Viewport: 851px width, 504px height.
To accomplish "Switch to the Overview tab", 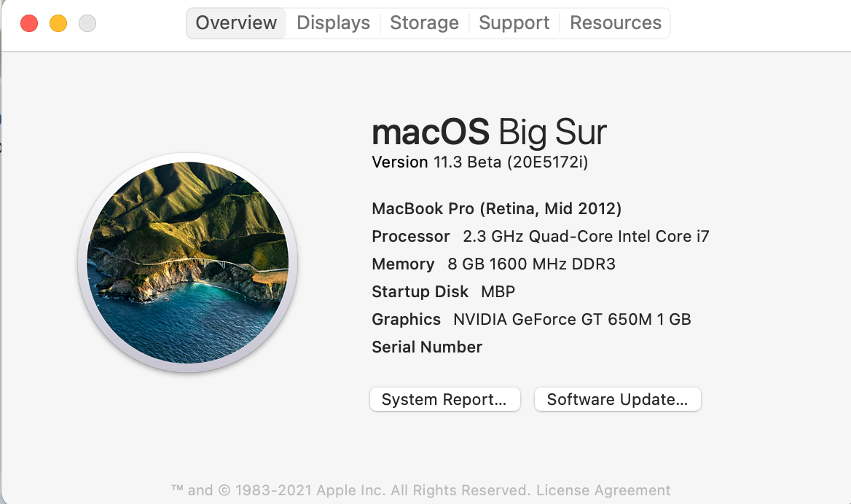I will point(236,23).
